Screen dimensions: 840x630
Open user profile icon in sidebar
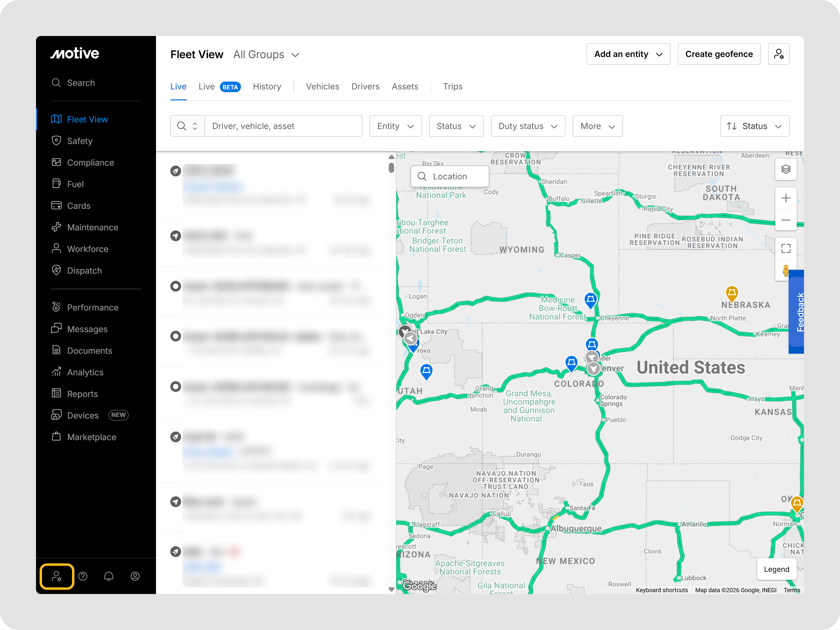[135, 576]
